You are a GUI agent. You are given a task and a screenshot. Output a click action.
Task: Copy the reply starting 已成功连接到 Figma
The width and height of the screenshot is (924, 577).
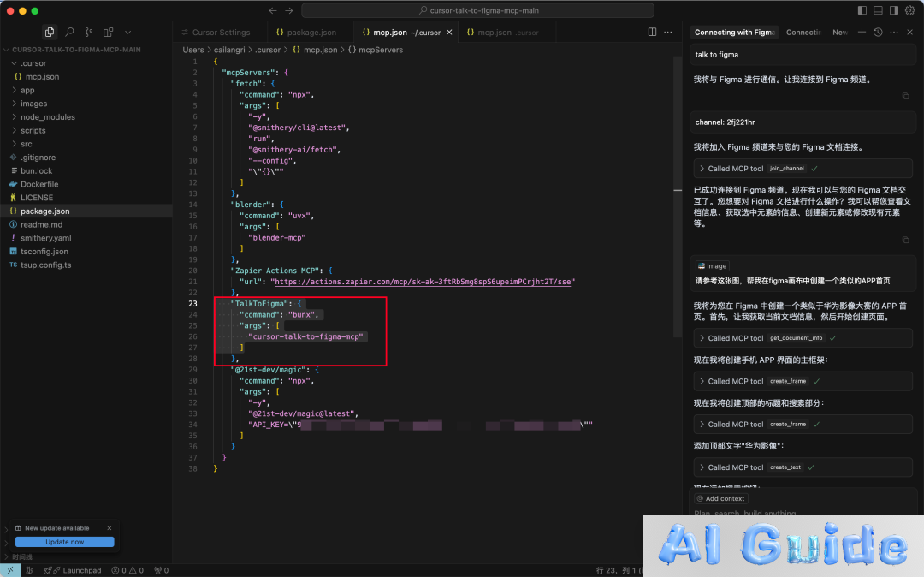tap(906, 240)
